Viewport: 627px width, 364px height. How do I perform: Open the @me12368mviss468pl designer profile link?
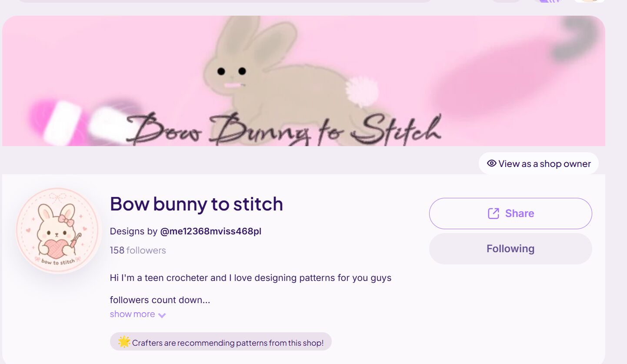click(211, 231)
